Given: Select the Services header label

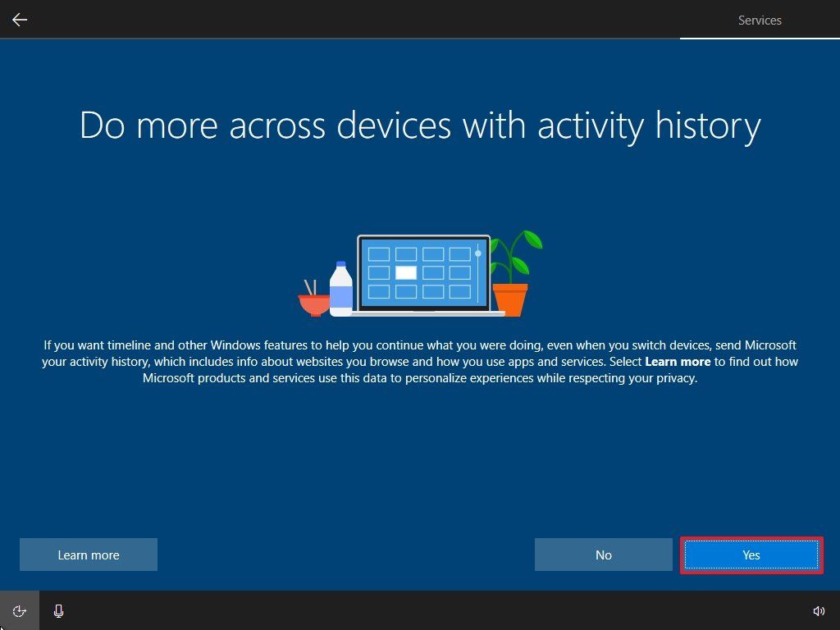Looking at the screenshot, I should pos(759,21).
